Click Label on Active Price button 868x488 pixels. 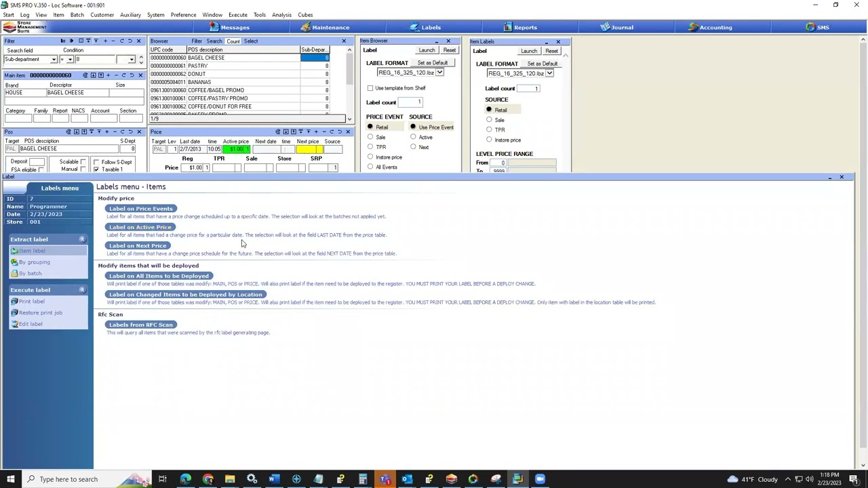coord(140,227)
